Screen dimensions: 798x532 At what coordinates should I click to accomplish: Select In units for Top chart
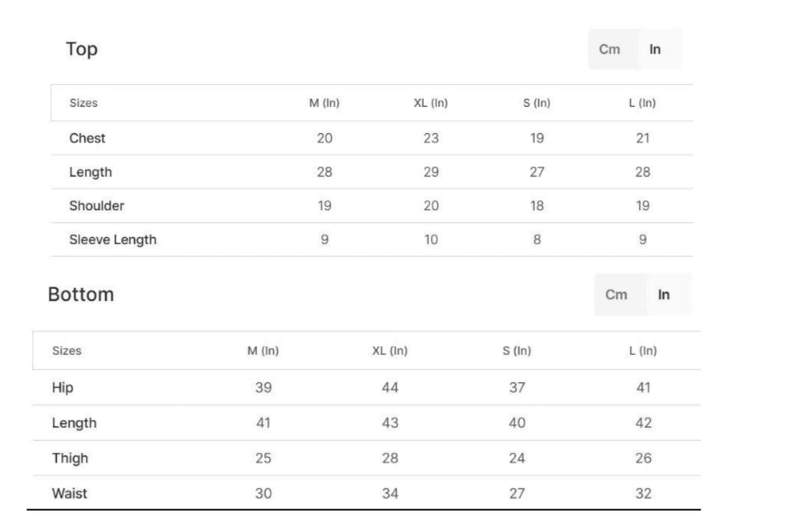coord(655,49)
